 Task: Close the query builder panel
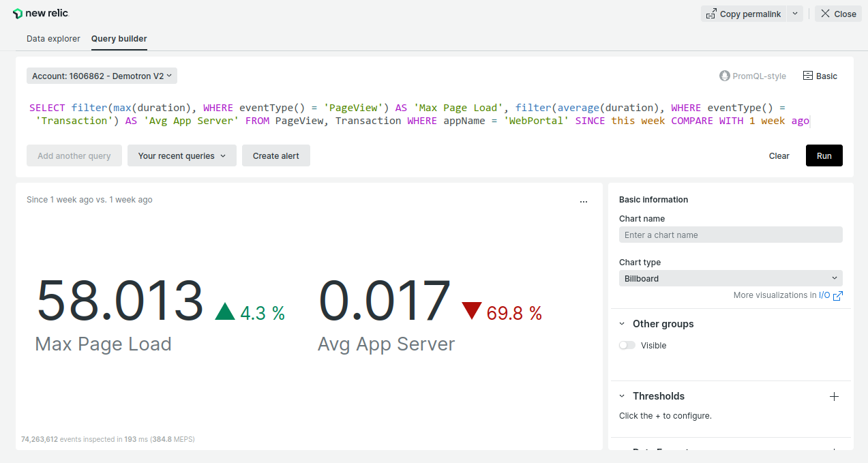tap(838, 14)
